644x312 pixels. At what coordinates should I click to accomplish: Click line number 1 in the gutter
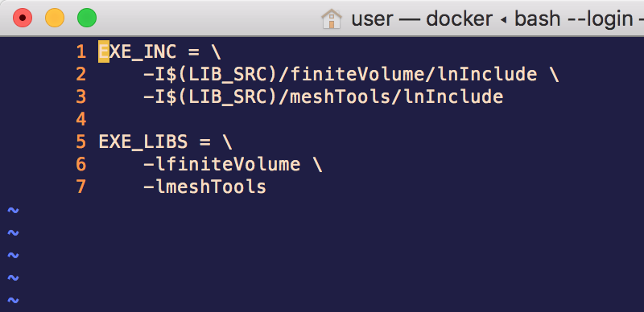tap(81, 52)
